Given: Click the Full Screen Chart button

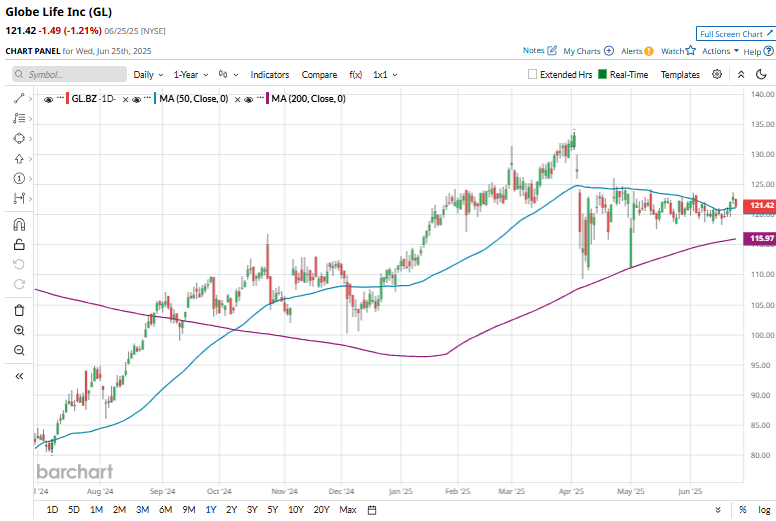Looking at the screenshot, I should [735, 33].
